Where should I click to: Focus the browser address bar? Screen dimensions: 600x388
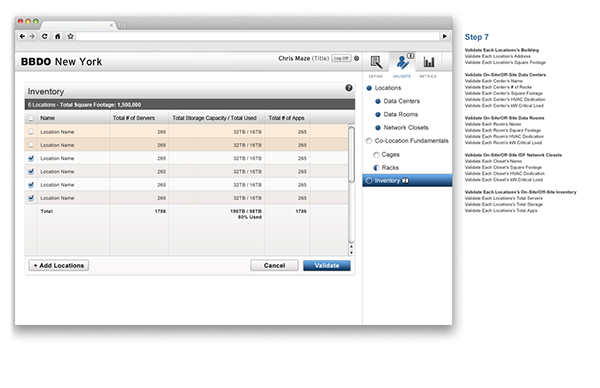258,36
